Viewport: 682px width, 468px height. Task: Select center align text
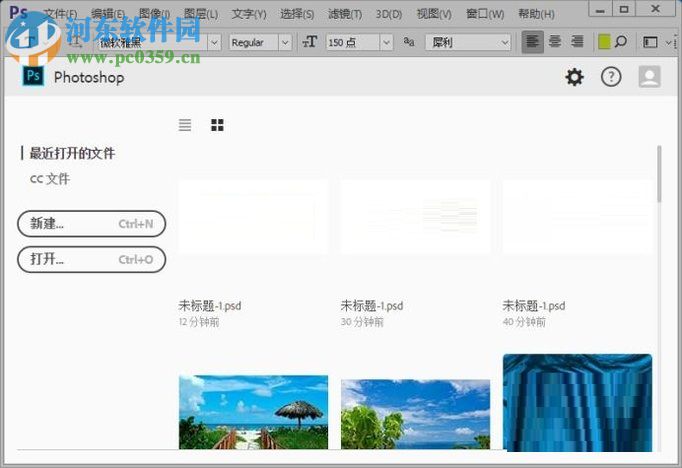coord(555,42)
